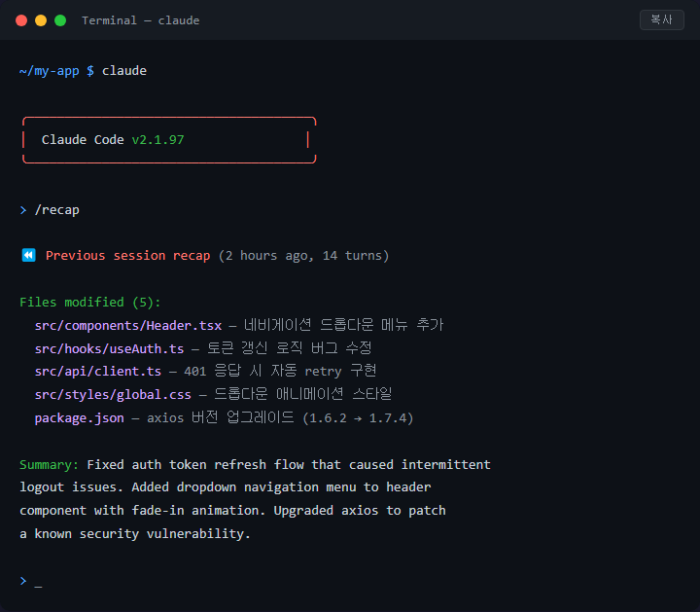Select the 'Terminal — claude' window title
700x612 pixels.
click(141, 20)
